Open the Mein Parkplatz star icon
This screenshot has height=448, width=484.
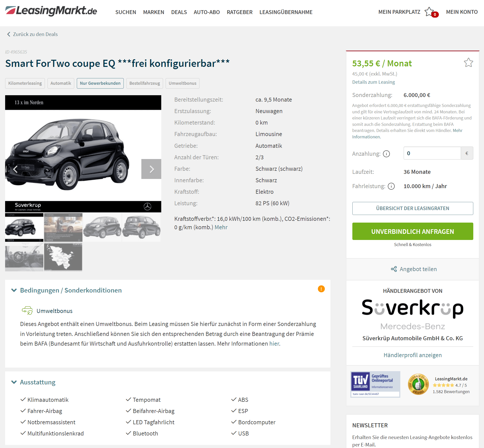[430, 12]
